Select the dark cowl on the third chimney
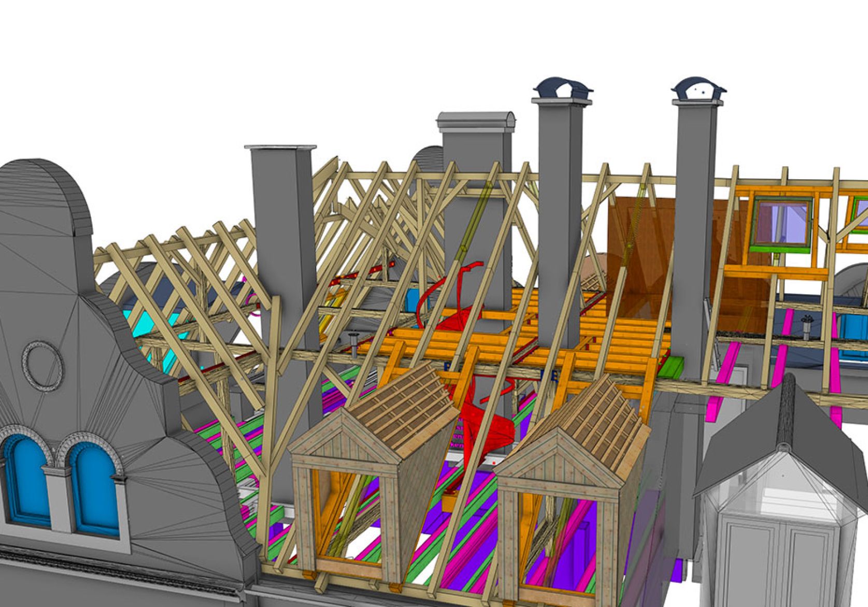Screen dimensions: 868x607 click(562, 89)
